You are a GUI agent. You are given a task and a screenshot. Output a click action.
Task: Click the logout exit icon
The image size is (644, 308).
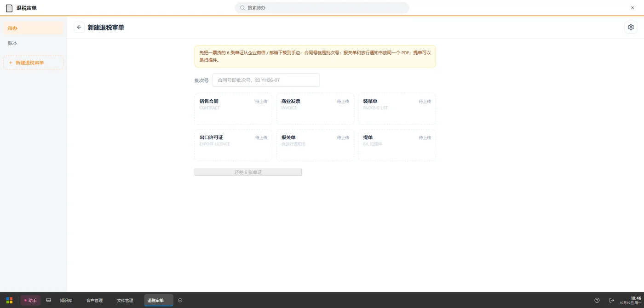(x=612, y=300)
